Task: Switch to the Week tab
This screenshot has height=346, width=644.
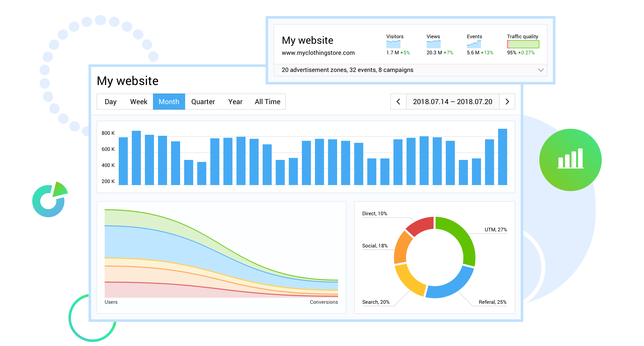Action: click(x=139, y=102)
